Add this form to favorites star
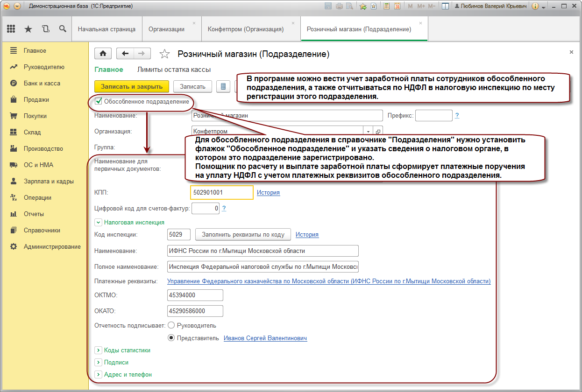 click(164, 54)
